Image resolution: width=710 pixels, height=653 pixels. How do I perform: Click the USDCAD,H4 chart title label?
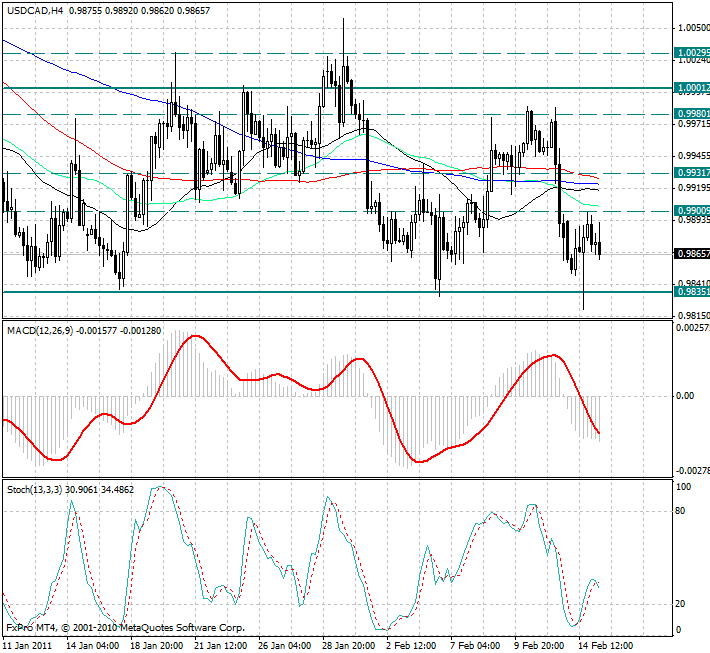(x=36, y=9)
